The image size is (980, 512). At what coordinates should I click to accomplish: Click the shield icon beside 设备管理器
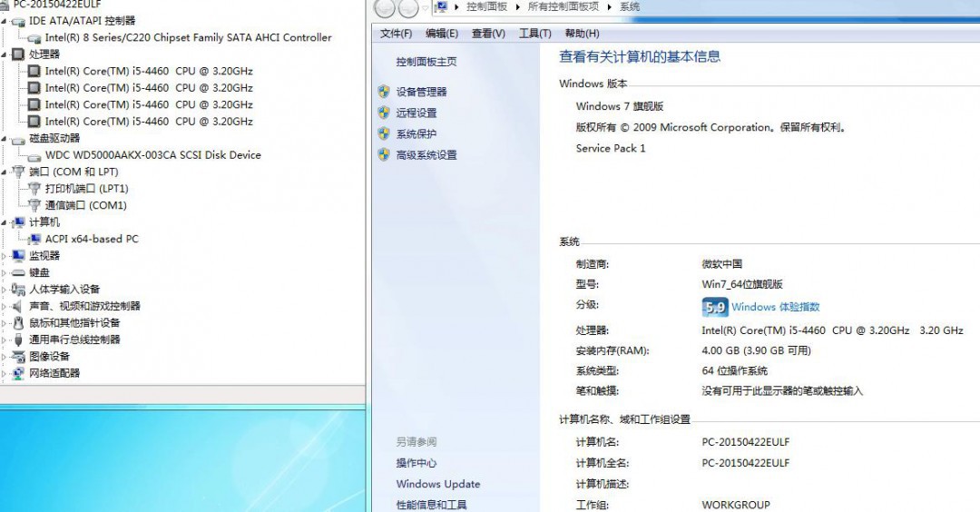click(x=384, y=92)
